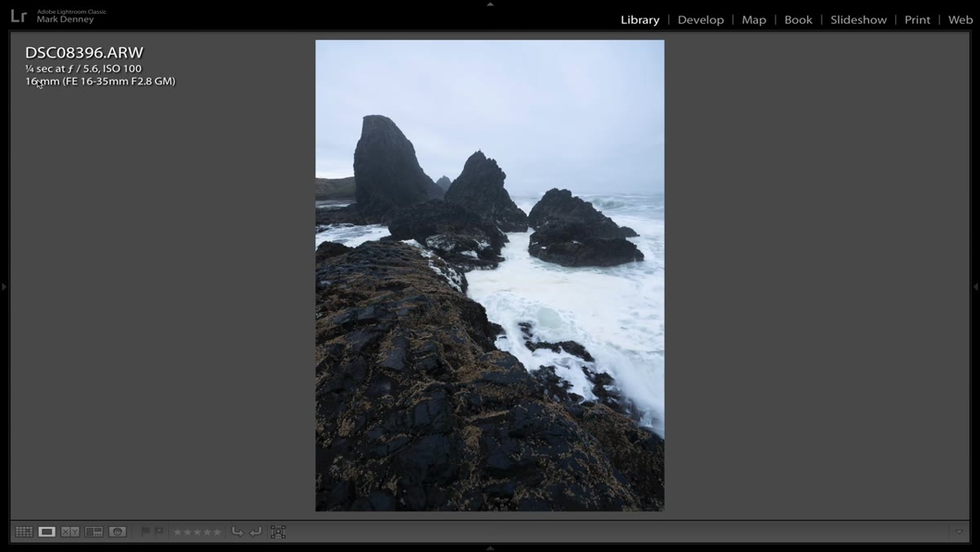This screenshot has width=980, height=552.
Task: Open the Book module
Action: pyautogui.click(x=798, y=20)
